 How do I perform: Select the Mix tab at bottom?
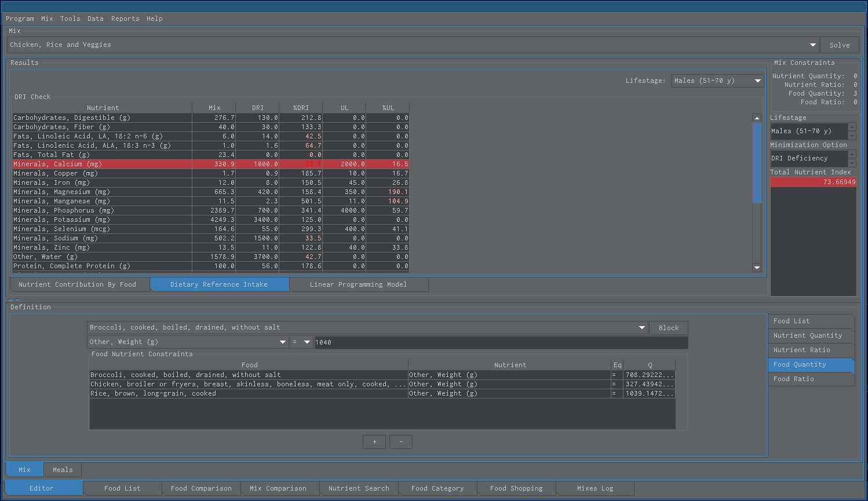click(24, 470)
